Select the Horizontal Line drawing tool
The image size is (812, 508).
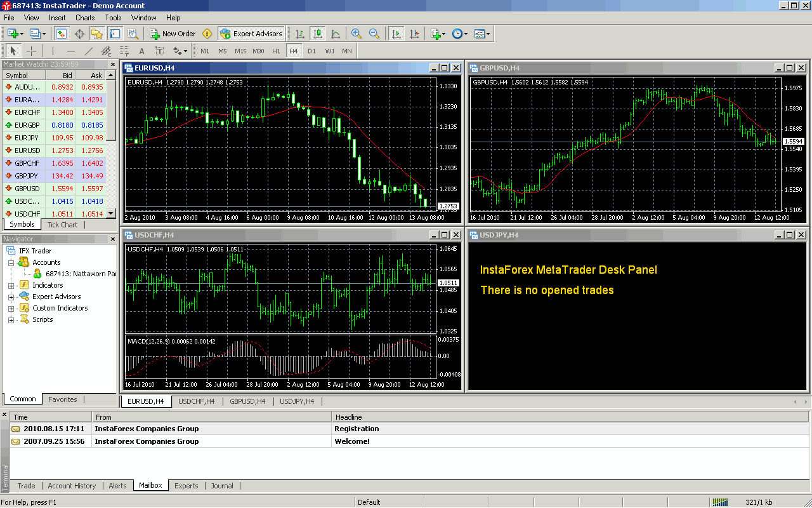point(71,51)
